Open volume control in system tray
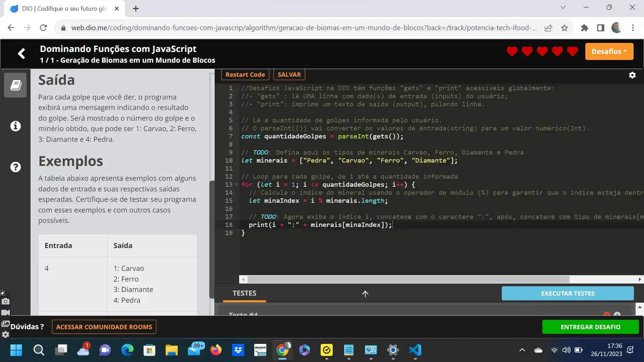 567,350
